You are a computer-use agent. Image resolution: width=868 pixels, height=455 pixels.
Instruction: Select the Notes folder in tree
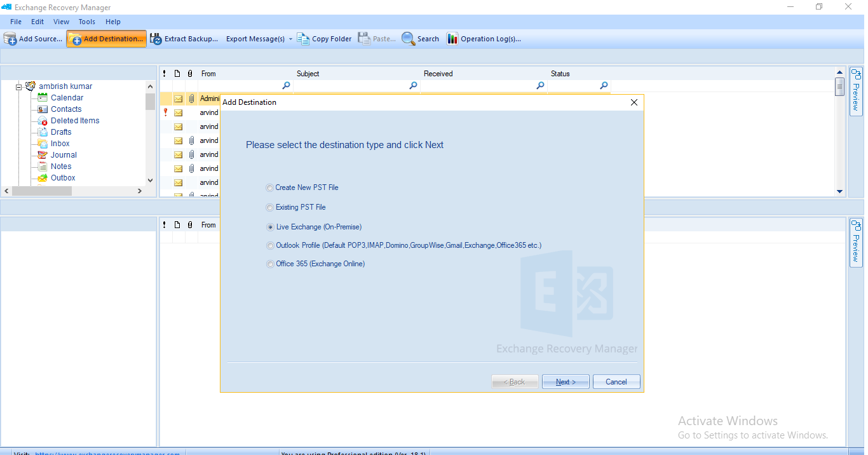pyautogui.click(x=61, y=166)
